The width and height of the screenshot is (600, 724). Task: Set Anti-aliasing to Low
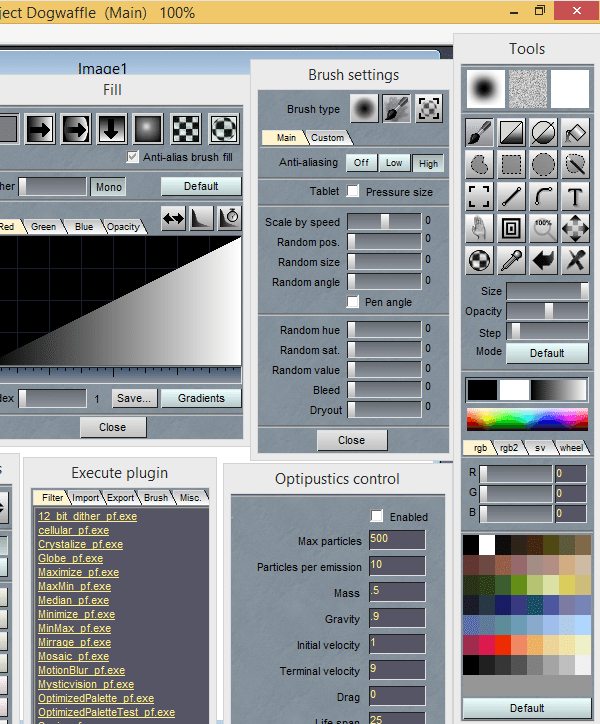394,163
